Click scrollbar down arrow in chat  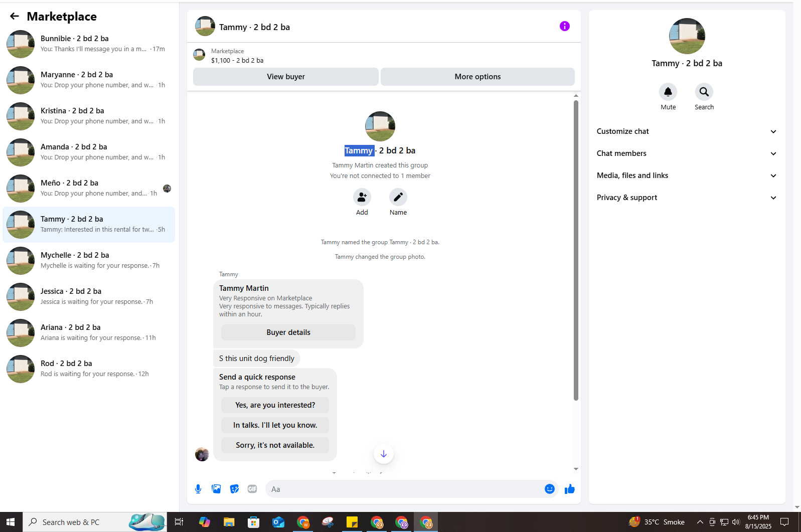(x=576, y=469)
